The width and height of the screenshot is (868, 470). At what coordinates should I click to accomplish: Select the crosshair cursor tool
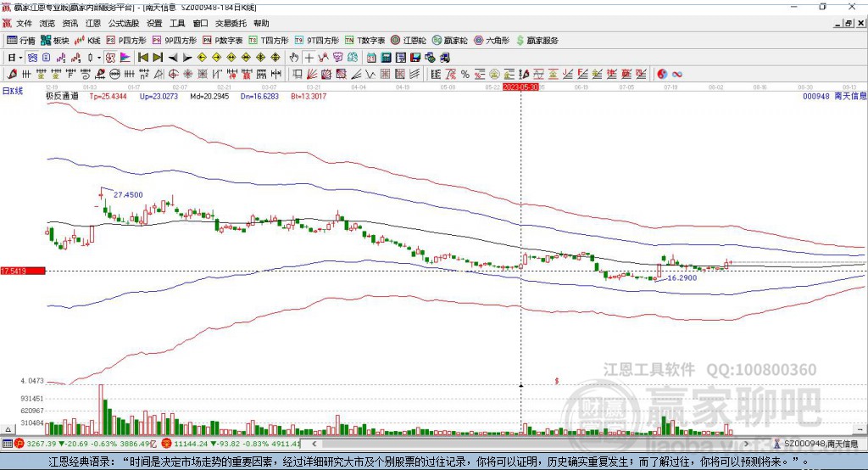pyautogui.click(x=309, y=58)
